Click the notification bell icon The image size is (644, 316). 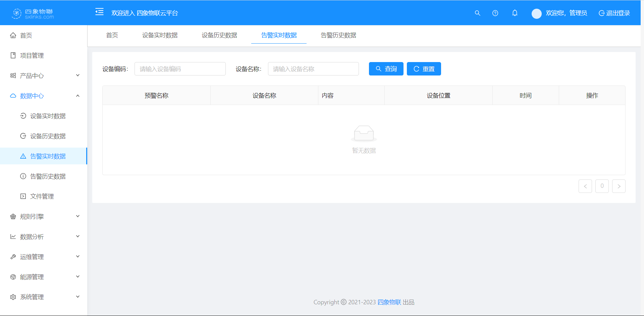tap(515, 13)
